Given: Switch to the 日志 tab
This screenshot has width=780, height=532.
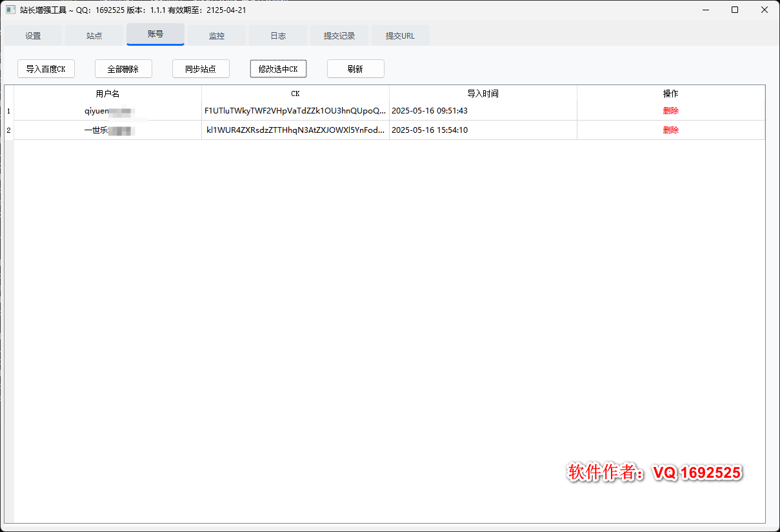Looking at the screenshot, I should click(278, 36).
